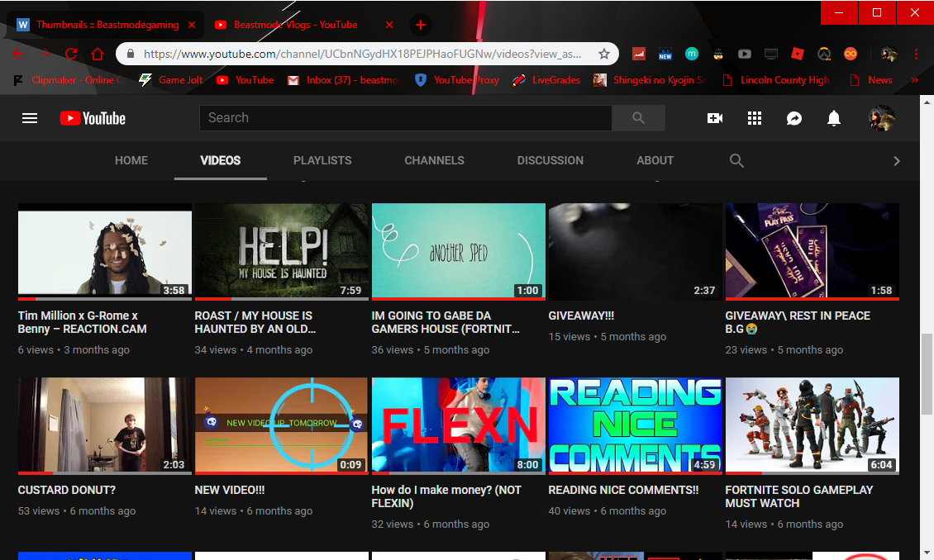Open the YouTube guide hamburger menu
The image size is (934, 560).
[x=30, y=118]
